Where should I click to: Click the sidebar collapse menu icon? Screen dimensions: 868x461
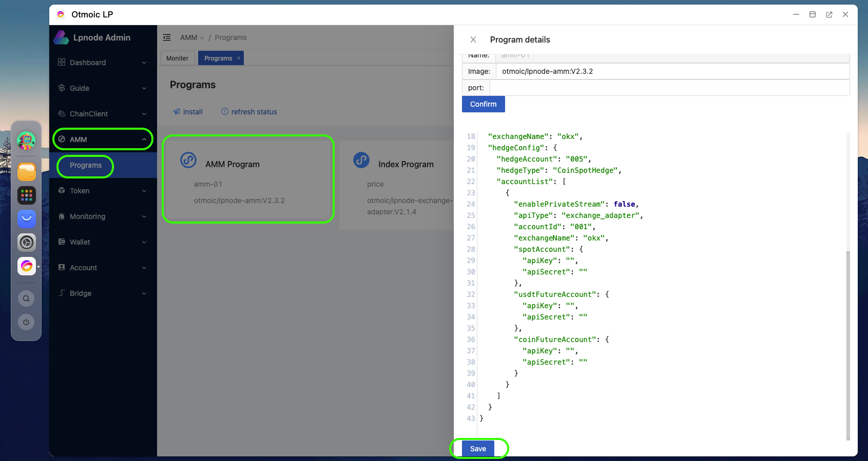[167, 37]
